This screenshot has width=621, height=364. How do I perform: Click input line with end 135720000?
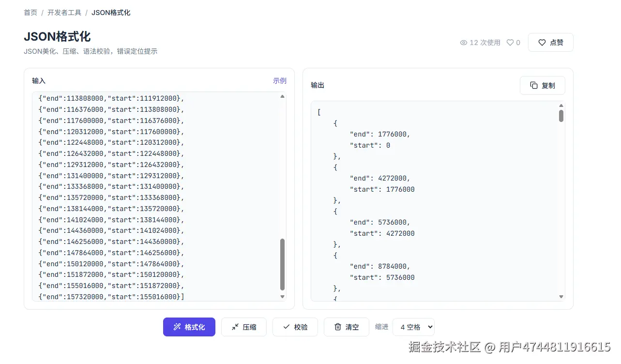coord(111,197)
